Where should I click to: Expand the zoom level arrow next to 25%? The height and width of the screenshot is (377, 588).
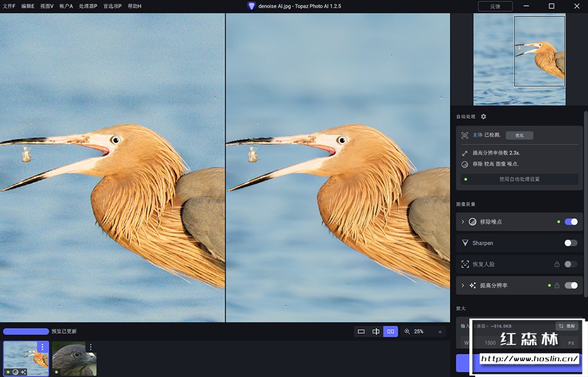(x=439, y=332)
